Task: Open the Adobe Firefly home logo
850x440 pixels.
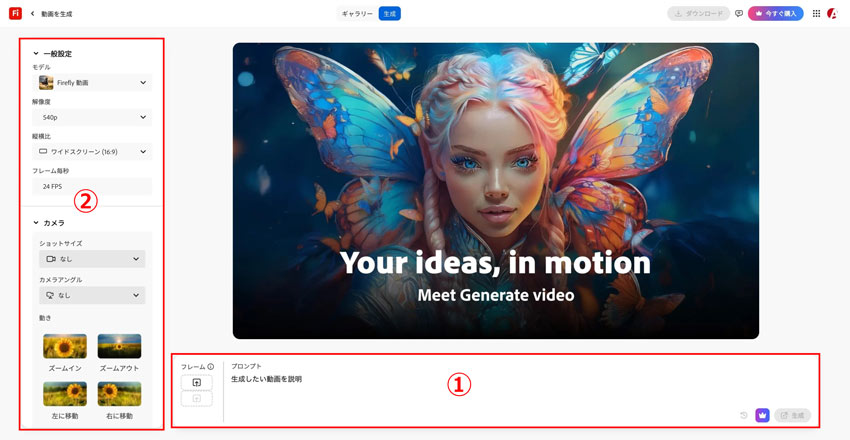Action: [15, 14]
